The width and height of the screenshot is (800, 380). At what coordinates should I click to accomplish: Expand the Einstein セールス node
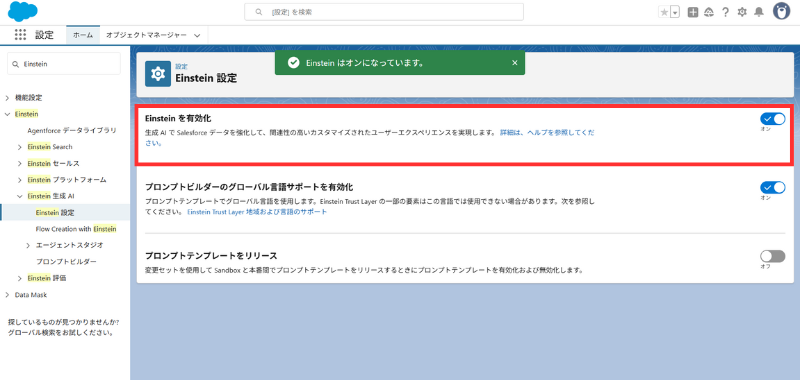tap(19, 163)
